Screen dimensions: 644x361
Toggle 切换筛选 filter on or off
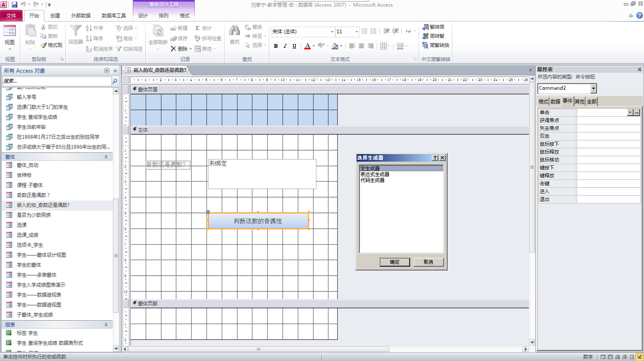point(129,49)
